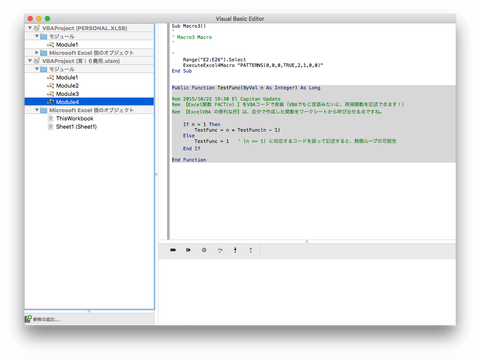Click the 'TestFunc = 1' code line

point(211,141)
